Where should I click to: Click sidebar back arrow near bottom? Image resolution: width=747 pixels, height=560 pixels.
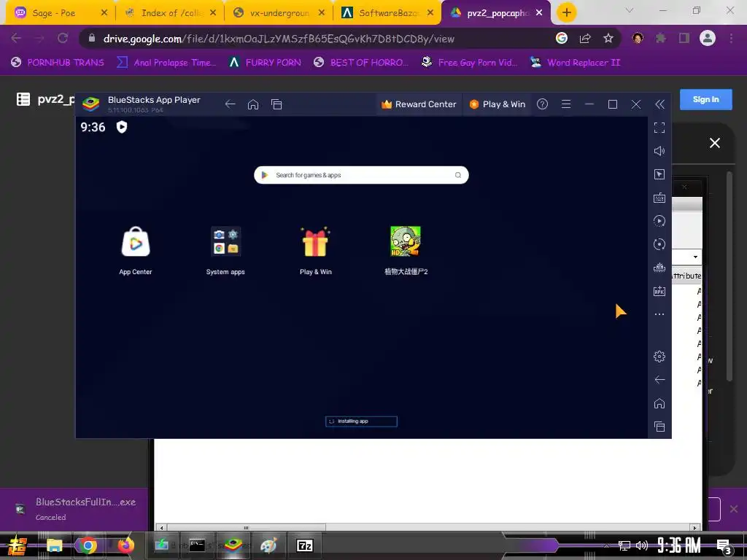pyautogui.click(x=659, y=379)
